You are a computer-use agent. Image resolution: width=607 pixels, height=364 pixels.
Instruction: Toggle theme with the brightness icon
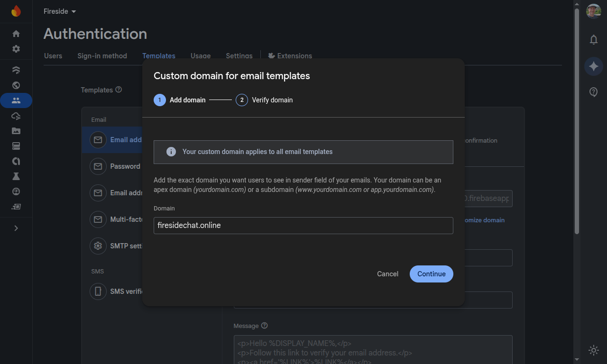(x=593, y=350)
